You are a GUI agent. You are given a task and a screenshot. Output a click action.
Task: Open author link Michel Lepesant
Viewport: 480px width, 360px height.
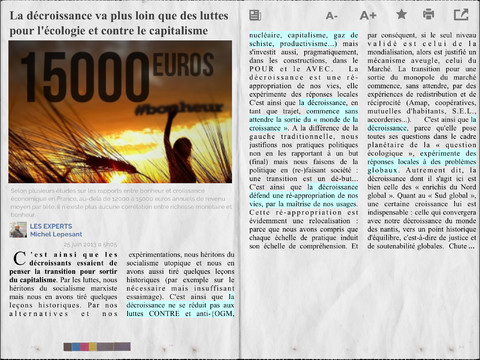(x=56, y=234)
